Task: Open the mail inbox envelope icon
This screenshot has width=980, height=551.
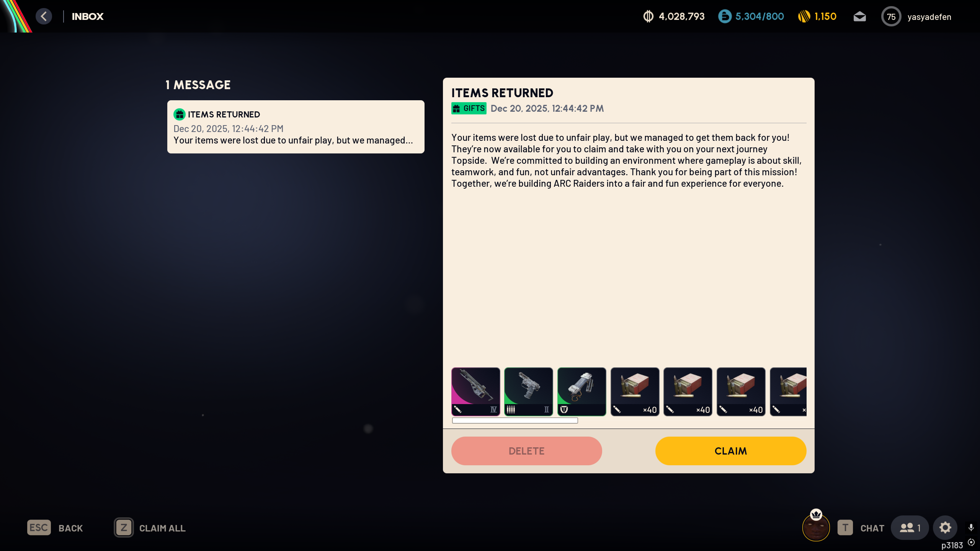Action: click(x=859, y=16)
